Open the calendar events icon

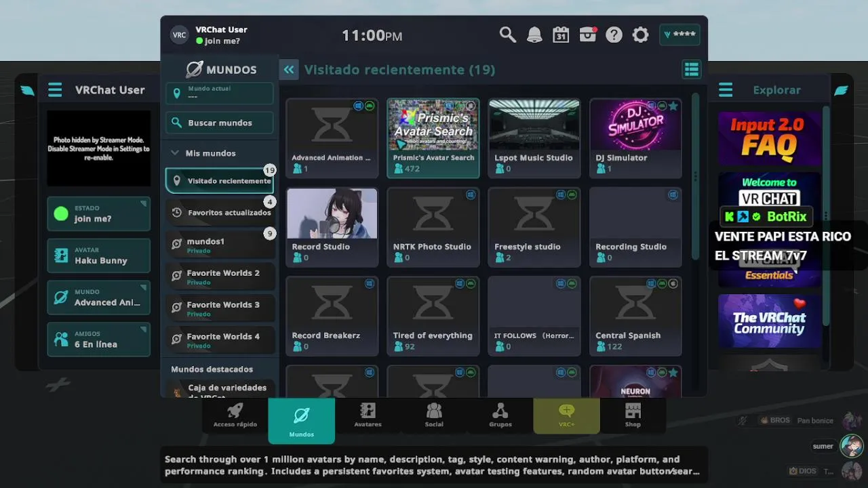point(561,35)
